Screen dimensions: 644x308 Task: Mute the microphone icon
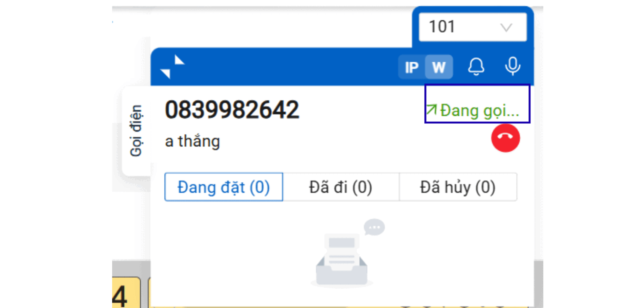[x=513, y=66]
